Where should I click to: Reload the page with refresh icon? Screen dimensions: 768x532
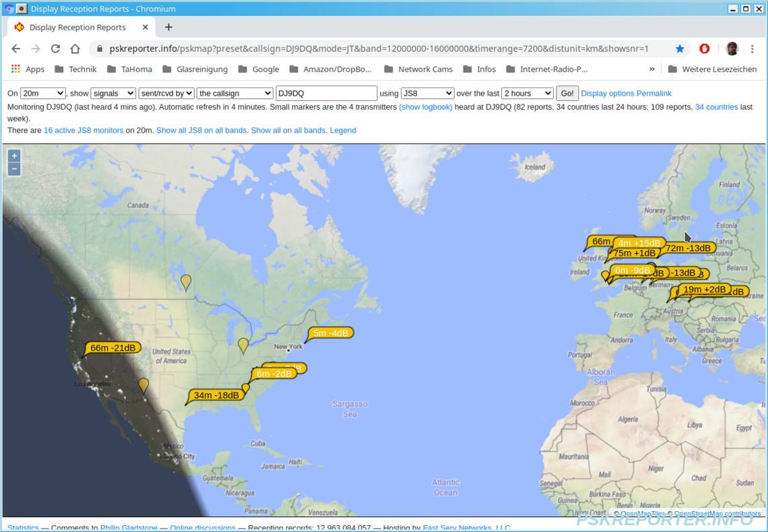[55, 48]
